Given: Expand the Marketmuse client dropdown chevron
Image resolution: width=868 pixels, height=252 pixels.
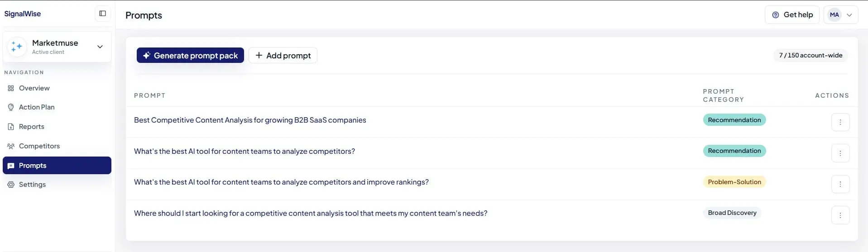Looking at the screenshot, I should coord(100,47).
